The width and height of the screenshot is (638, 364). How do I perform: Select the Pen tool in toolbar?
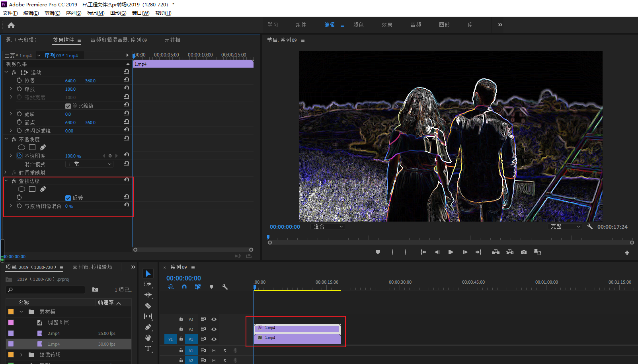[148, 327]
